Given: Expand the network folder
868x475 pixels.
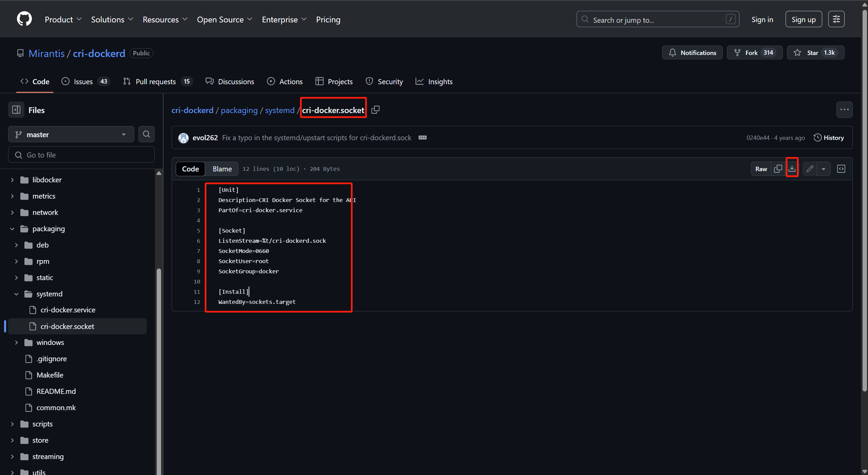Looking at the screenshot, I should tap(13, 212).
